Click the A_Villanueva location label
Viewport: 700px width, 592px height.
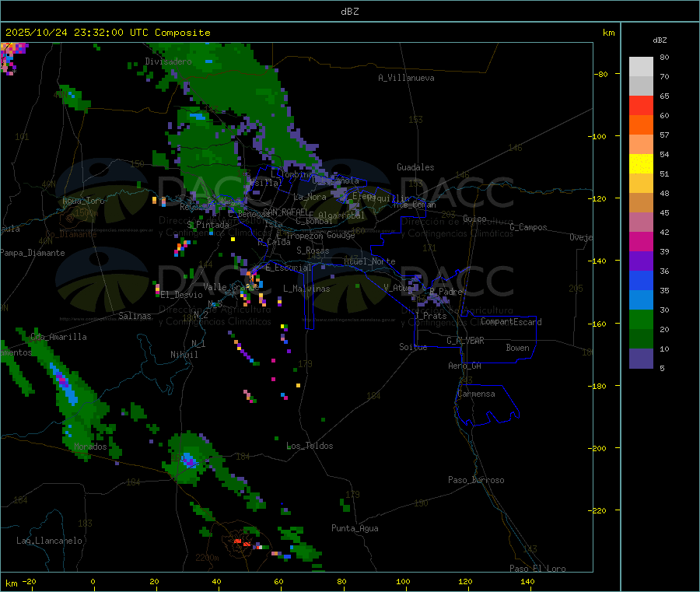click(x=406, y=78)
